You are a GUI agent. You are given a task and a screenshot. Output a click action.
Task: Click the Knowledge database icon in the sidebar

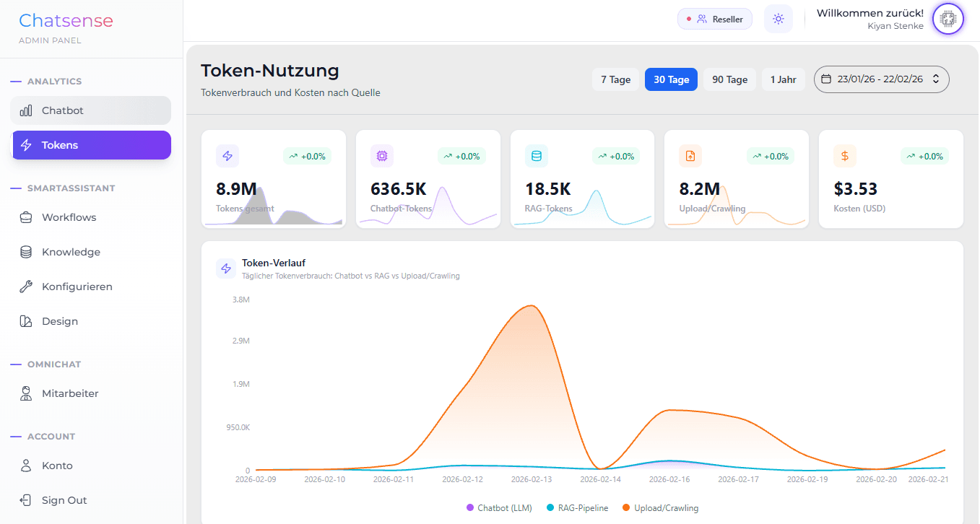[x=27, y=251]
